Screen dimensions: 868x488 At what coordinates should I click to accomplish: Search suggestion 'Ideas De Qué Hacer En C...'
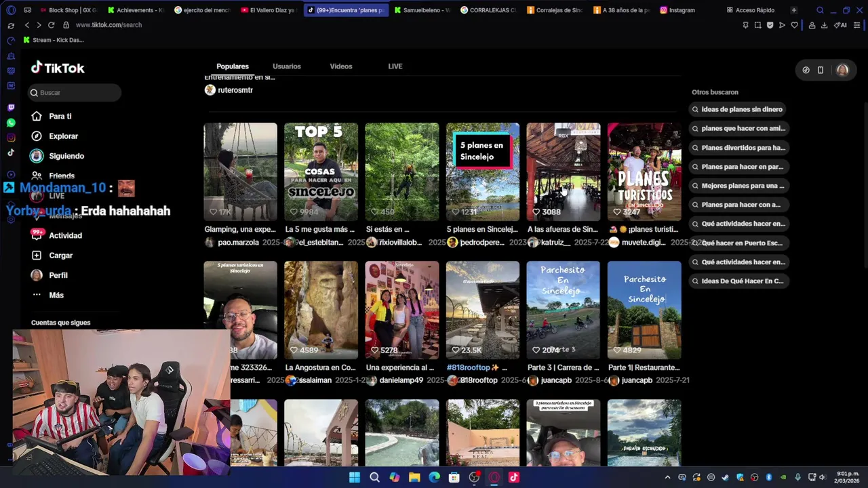(738, 281)
